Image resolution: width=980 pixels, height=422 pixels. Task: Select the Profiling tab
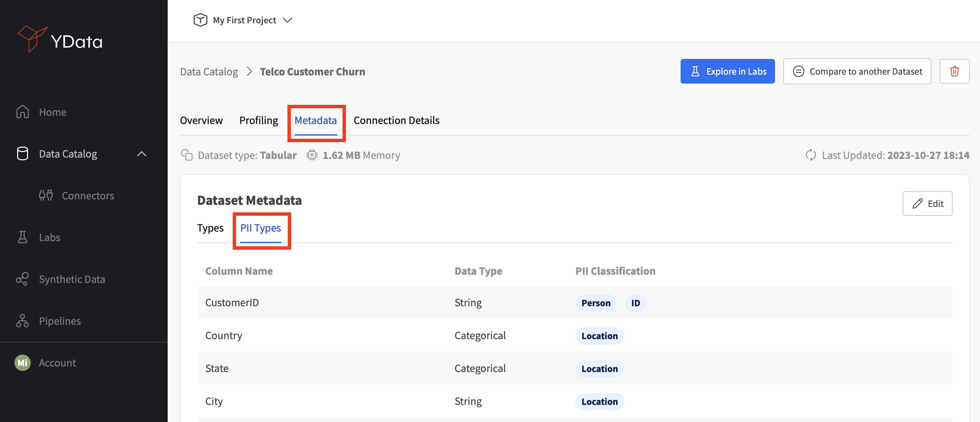pyautogui.click(x=258, y=120)
